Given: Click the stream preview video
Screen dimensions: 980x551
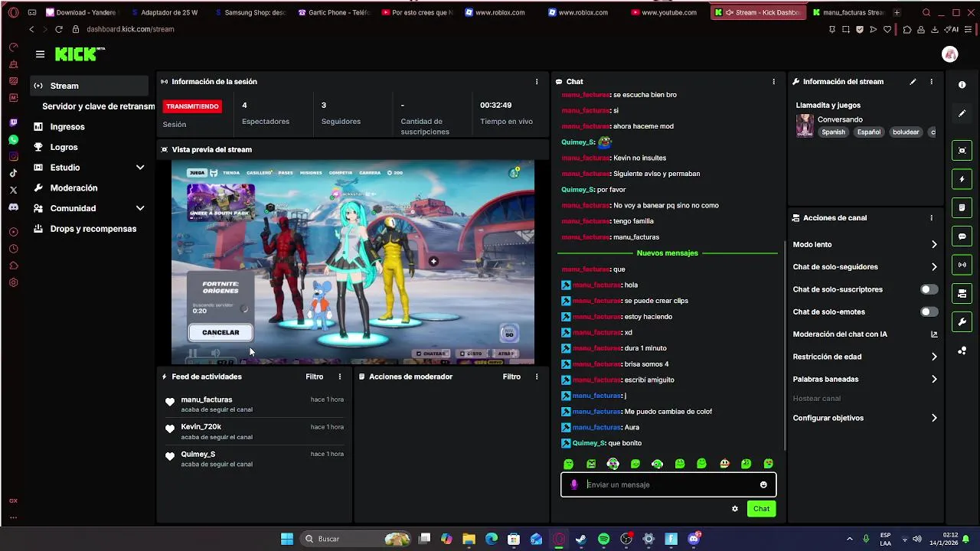Looking at the screenshot, I should pos(352,262).
